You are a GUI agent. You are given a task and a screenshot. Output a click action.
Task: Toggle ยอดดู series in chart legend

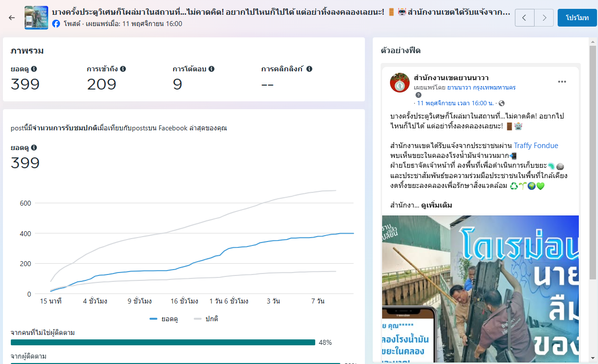coord(164,319)
